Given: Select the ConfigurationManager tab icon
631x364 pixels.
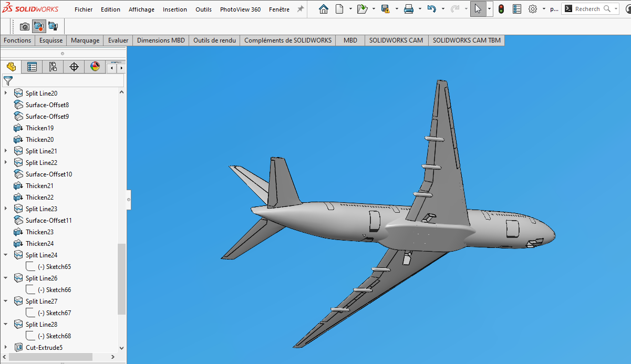Looking at the screenshot, I should point(53,67).
